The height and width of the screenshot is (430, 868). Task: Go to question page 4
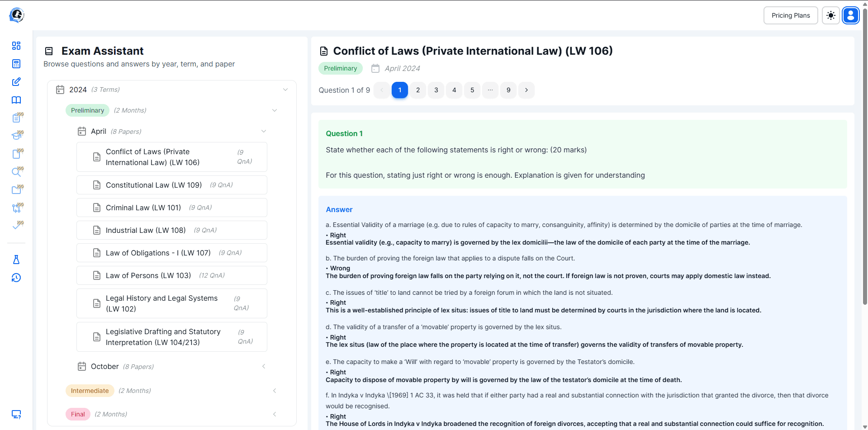point(454,90)
